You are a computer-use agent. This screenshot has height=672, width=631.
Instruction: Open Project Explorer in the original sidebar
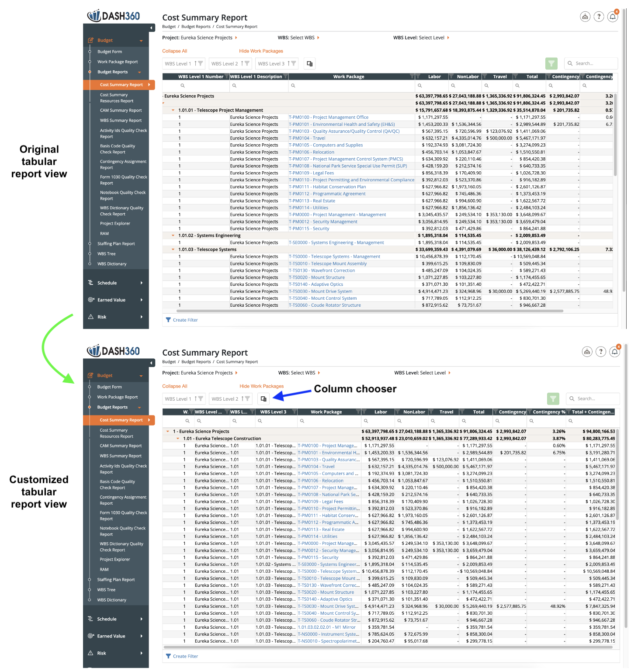(x=115, y=223)
